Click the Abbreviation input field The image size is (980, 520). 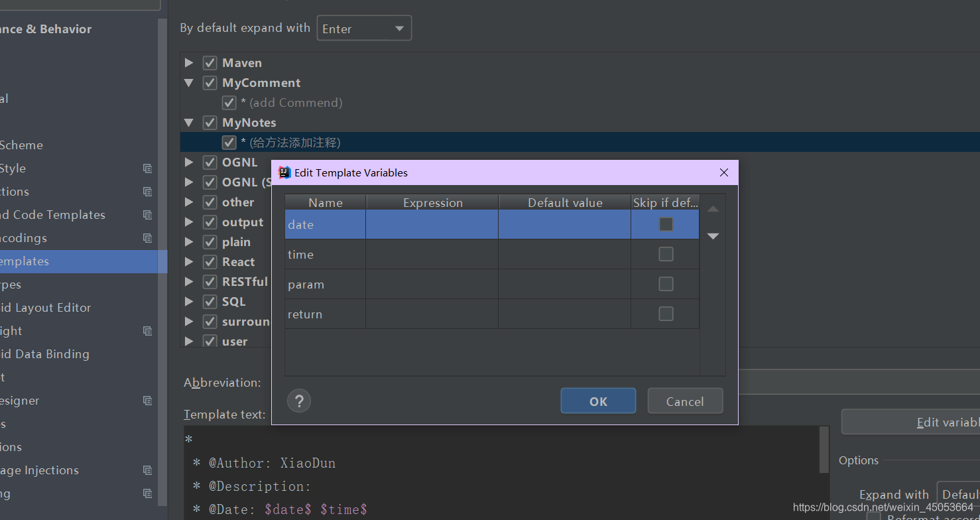click(x=859, y=383)
